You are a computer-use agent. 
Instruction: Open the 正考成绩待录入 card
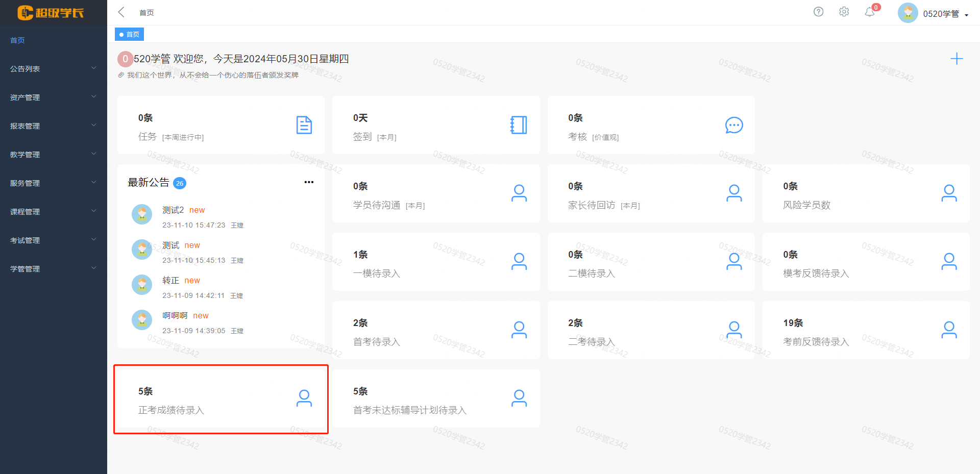pyautogui.click(x=220, y=399)
